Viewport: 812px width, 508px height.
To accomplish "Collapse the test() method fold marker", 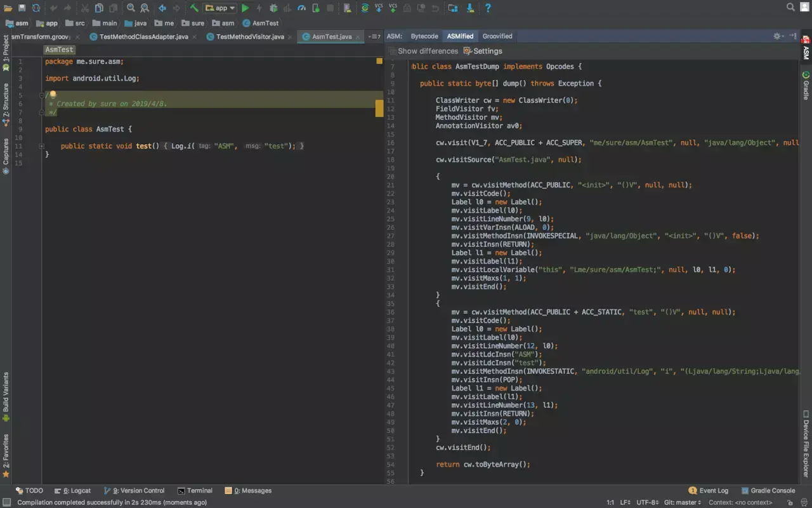I will (x=42, y=146).
